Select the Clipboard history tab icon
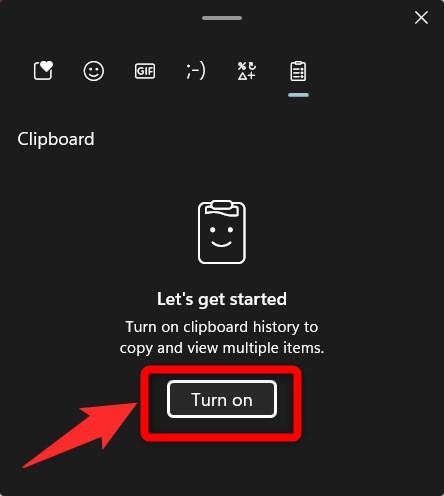Viewport: 444px width, 496px height. pyautogui.click(x=298, y=71)
